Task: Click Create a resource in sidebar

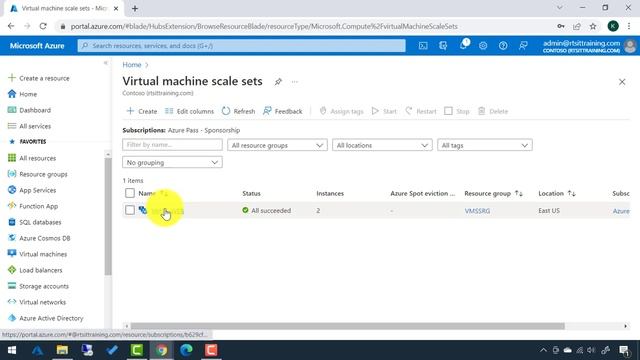Action: click(x=39, y=78)
